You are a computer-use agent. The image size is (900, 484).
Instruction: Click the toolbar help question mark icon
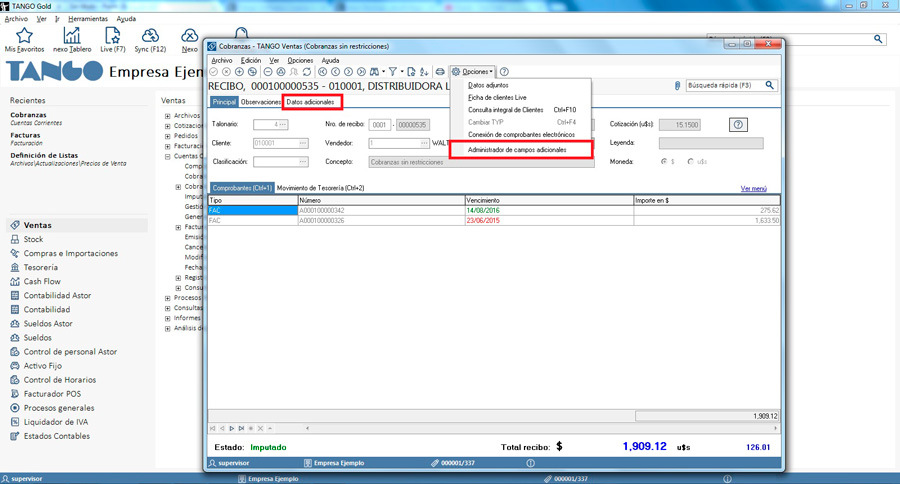(504, 72)
